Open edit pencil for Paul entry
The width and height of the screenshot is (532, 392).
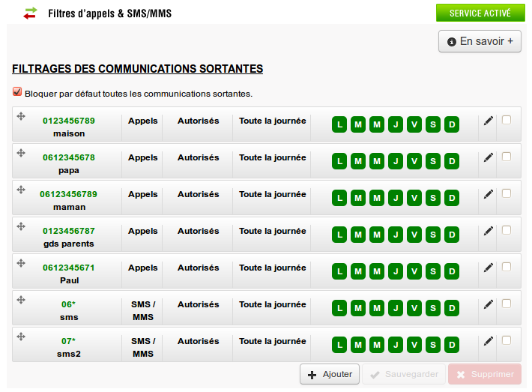489,268
